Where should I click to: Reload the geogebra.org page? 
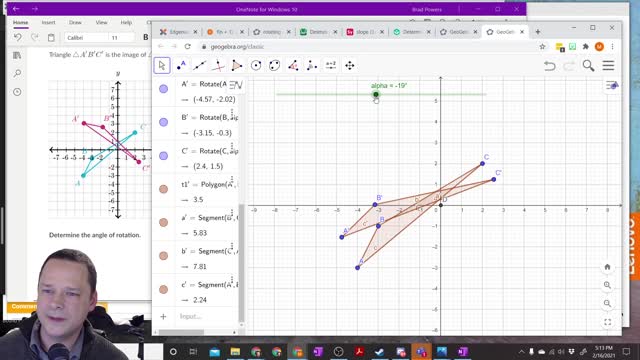[x=187, y=47]
